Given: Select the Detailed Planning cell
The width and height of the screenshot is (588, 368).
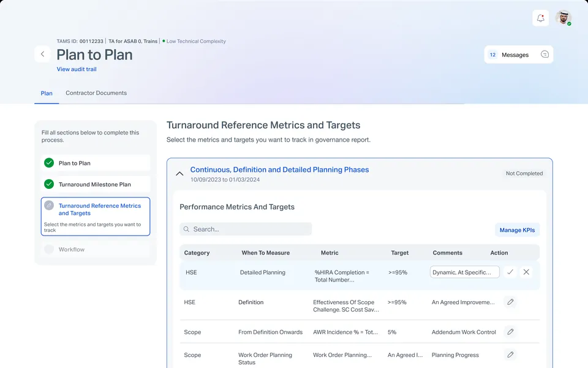Looking at the screenshot, I should (263, 272).
